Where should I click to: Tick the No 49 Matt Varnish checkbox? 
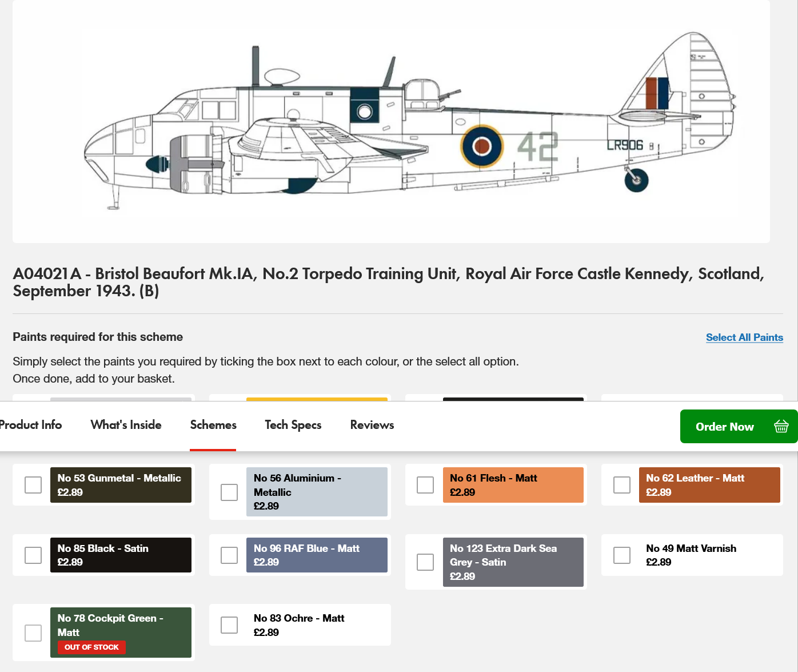click(x=622, y=555)
